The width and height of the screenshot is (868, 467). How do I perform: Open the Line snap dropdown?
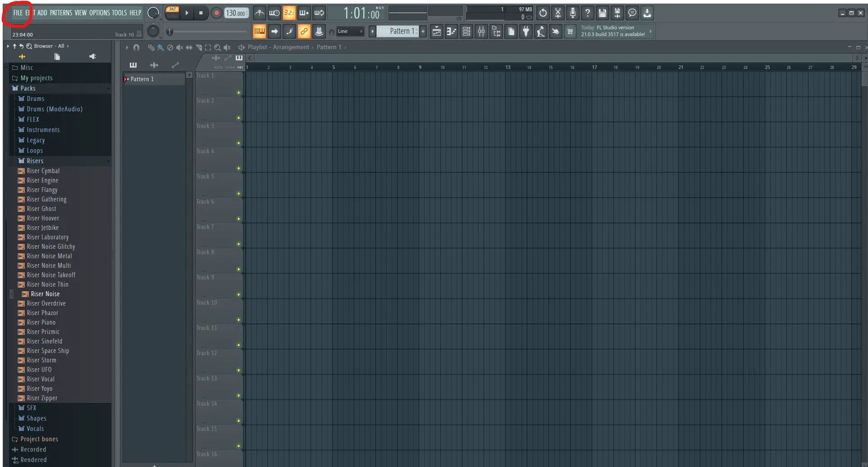pos(351,31)
